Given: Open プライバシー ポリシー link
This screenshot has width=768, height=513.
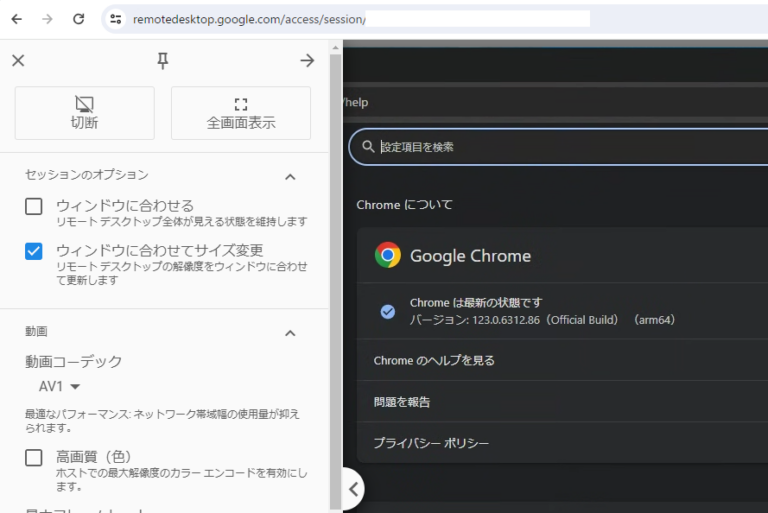Looking at the screenshot, I should click(562, 443).
